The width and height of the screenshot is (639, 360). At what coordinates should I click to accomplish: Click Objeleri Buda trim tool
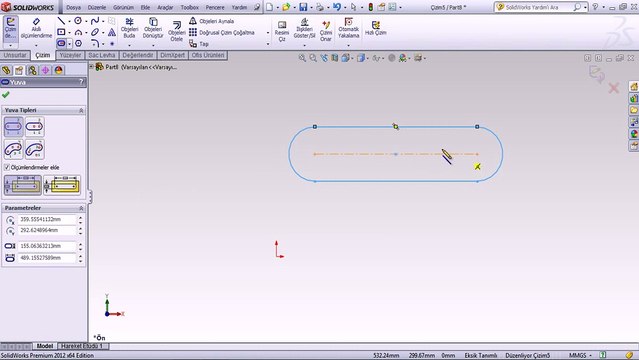(129, 28)
